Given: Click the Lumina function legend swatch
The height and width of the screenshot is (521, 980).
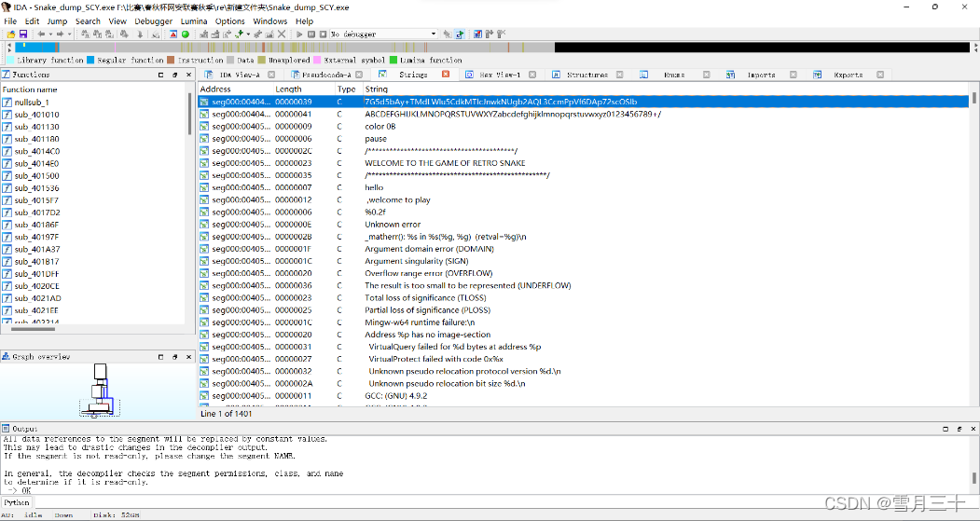Looking at the screenshot, I should pos(393,60).
